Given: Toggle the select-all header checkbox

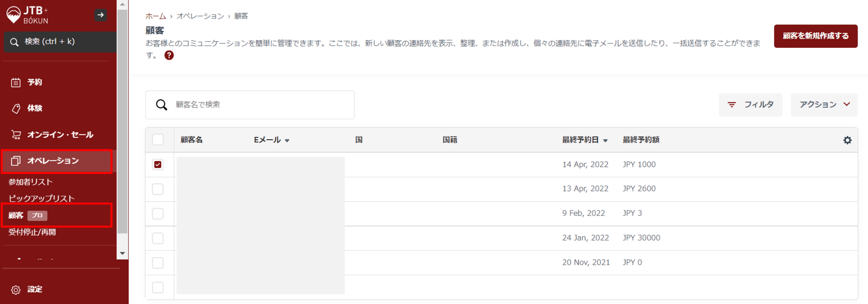Looking at the screenshot, I should 158,140.
